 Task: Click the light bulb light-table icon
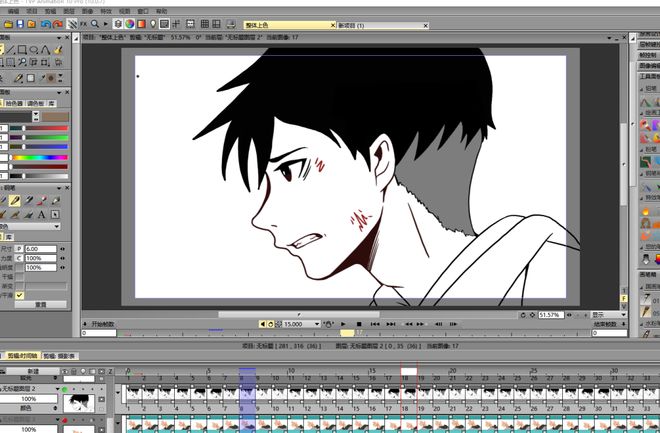pyautogui.click(x=153, y=24)
